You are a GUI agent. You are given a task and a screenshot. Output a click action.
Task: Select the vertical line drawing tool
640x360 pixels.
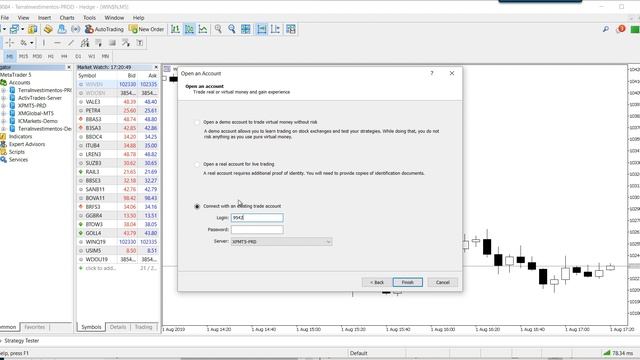pos(44,43)
